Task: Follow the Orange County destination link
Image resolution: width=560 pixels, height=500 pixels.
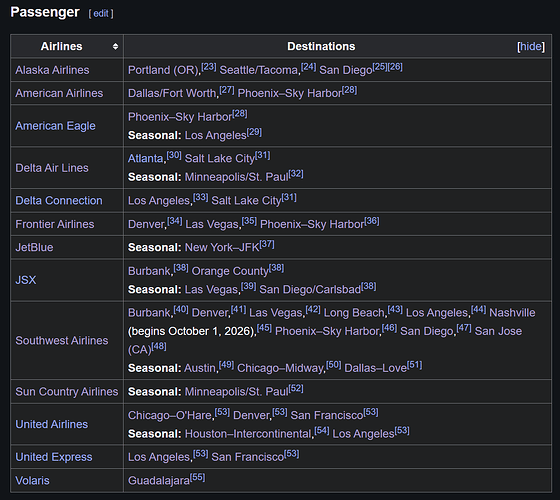Action: [230, 271]
